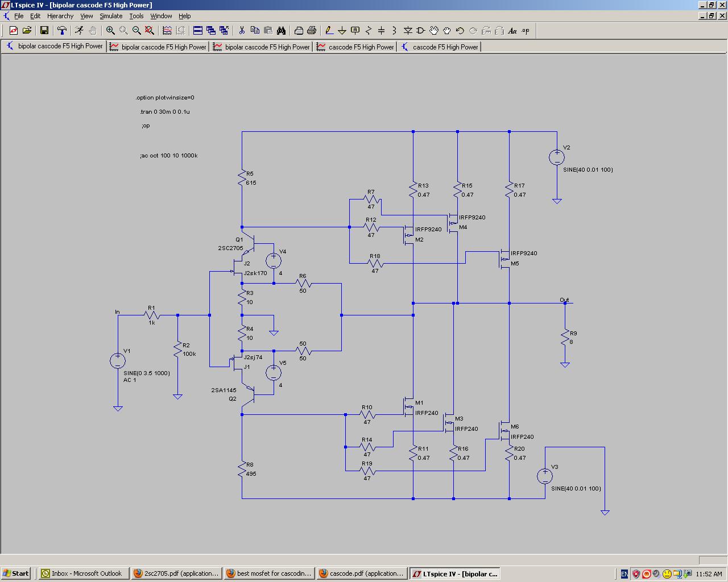The image size is (728, 582).
Task: Switch to second bipolar cascode plot tab
Action: click(x=158, y=47)
